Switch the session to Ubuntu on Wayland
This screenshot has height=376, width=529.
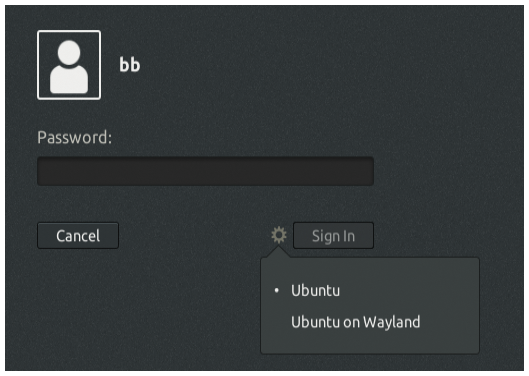[355, 322]
